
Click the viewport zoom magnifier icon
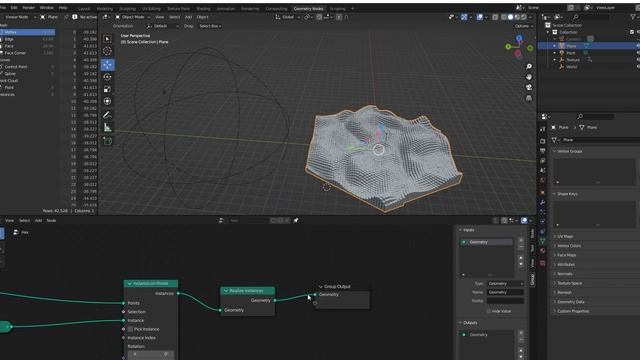click(529, 67)
